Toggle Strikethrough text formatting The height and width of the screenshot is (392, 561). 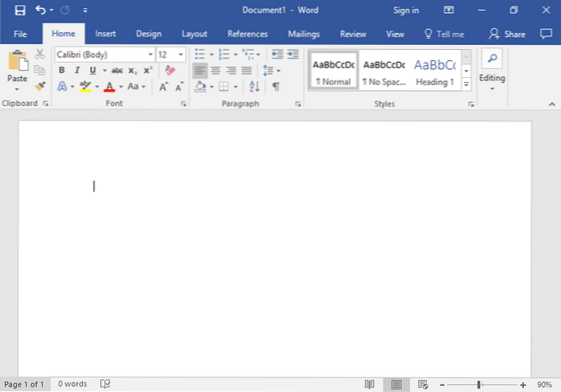[117, 71]
